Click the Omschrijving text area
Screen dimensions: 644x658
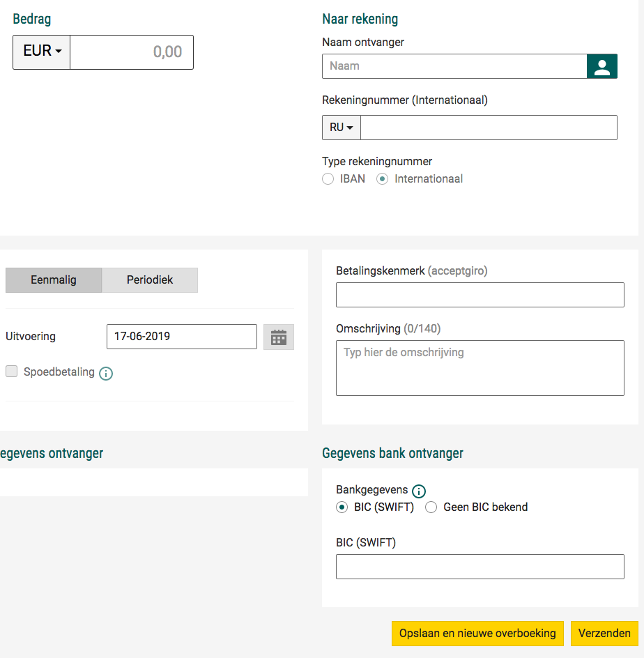[480, 368]
